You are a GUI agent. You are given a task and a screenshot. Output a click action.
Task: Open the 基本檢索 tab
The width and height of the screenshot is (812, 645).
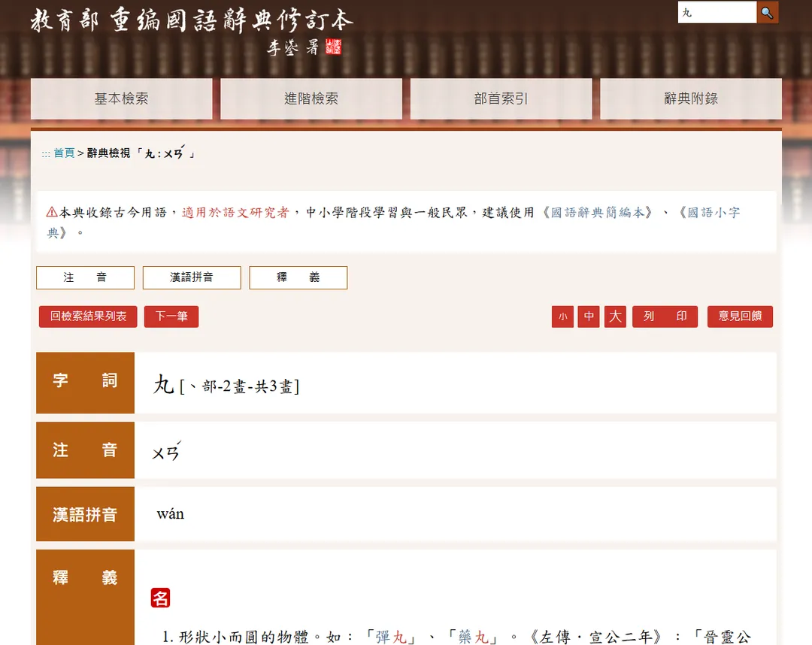122,99
